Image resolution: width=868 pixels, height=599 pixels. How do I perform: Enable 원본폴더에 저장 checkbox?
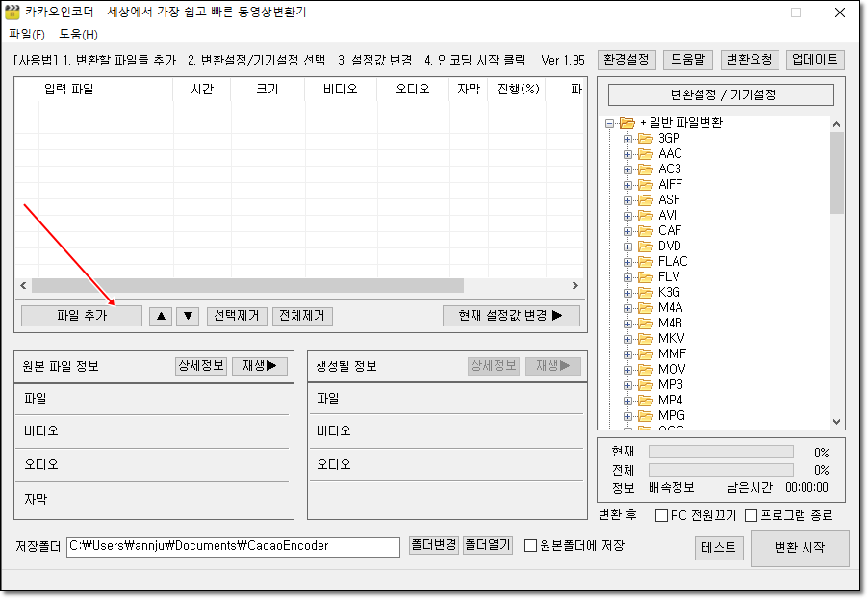click(530, 546)
